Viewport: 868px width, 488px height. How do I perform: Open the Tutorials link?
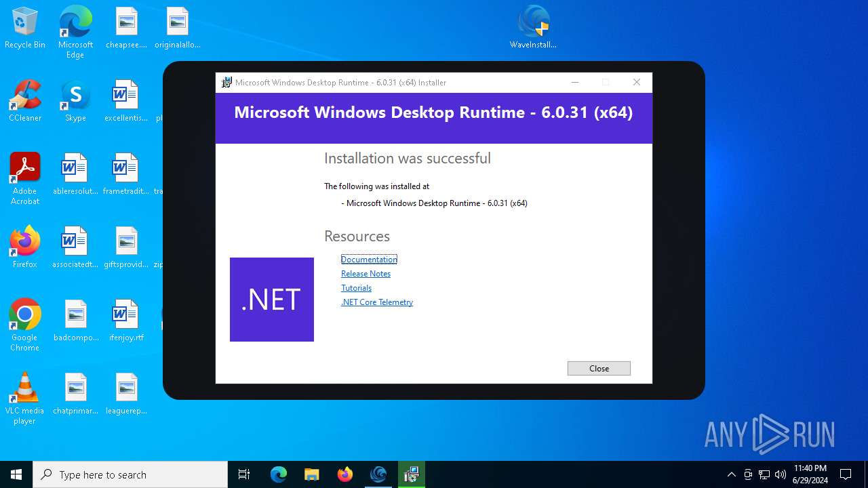point(356,288)
